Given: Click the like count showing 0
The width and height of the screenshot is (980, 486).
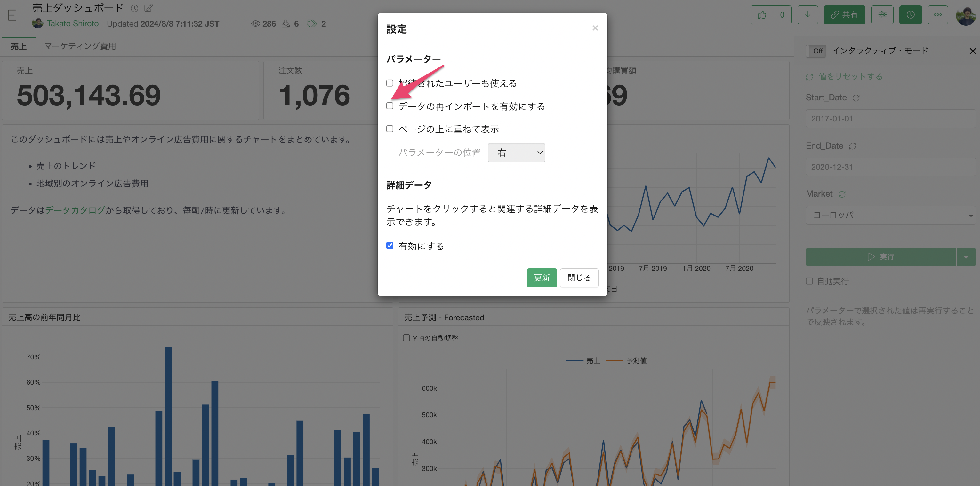Looking at the screenshot, I should [782, 15].
